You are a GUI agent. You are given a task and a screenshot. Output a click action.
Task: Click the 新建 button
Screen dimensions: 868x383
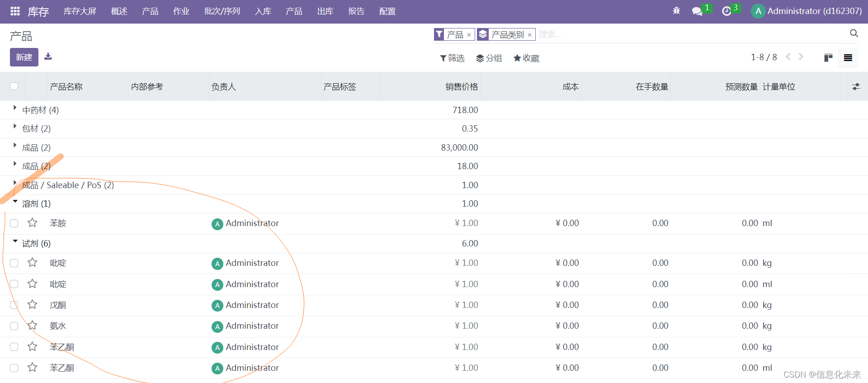click(x=24, y=57)
